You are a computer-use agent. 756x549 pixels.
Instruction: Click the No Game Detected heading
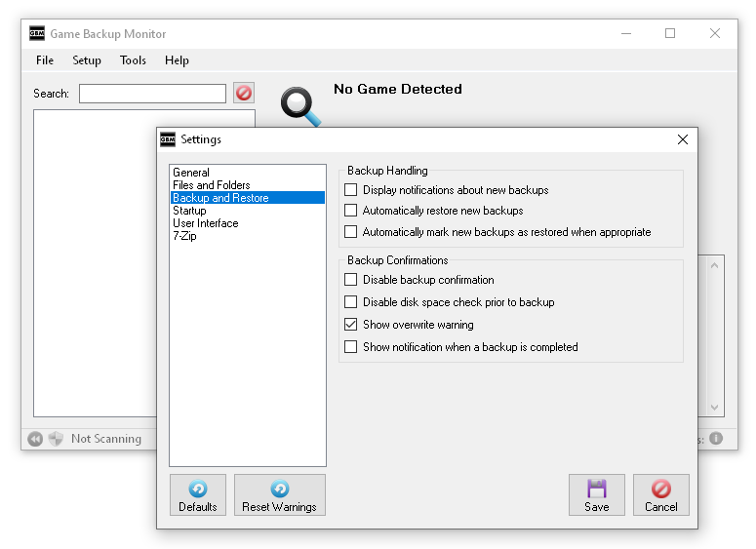pos(398,89)
